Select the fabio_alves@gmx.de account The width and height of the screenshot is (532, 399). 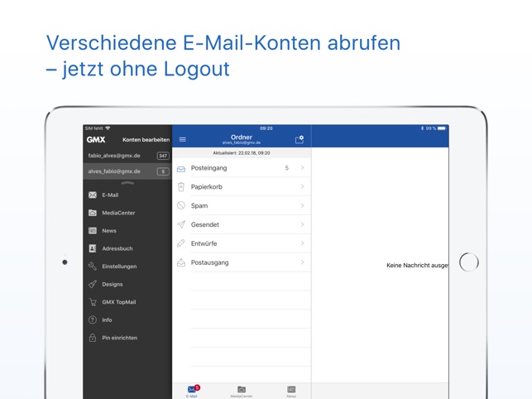point(127,156)
